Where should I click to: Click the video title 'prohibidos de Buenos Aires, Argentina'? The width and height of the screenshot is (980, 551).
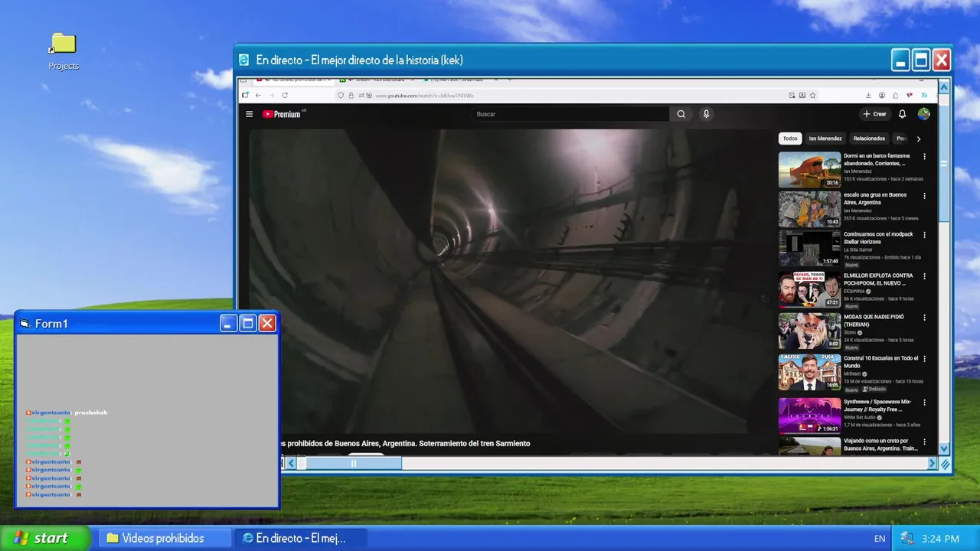pos(406,443)
